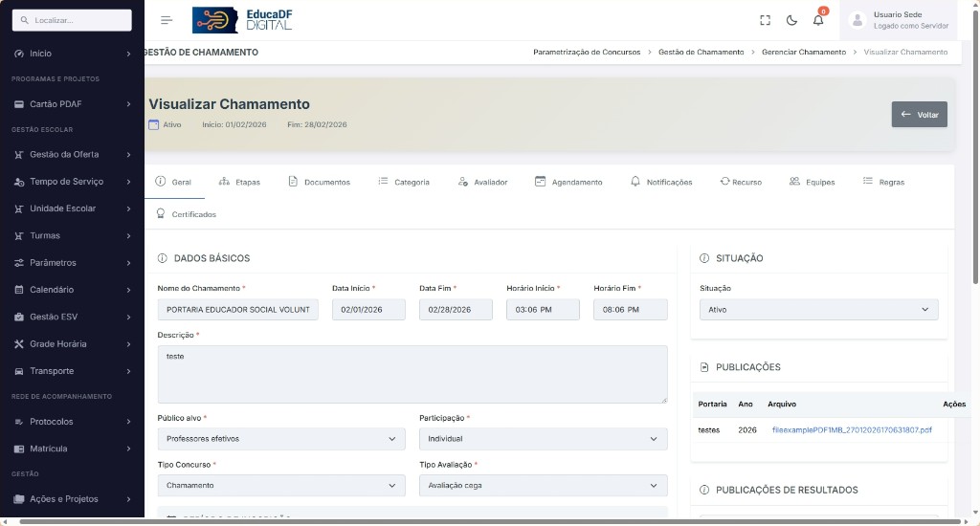This screenshot has height=526, width=980.
Task: Click the EducaDF Digital logo
Action: tap(242, 20)
